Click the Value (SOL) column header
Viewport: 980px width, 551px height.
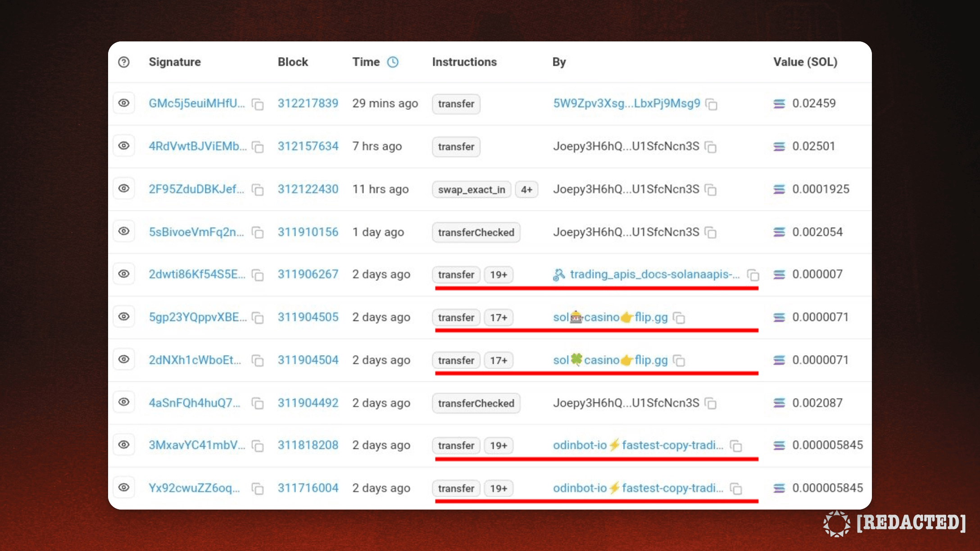point(805,62)
